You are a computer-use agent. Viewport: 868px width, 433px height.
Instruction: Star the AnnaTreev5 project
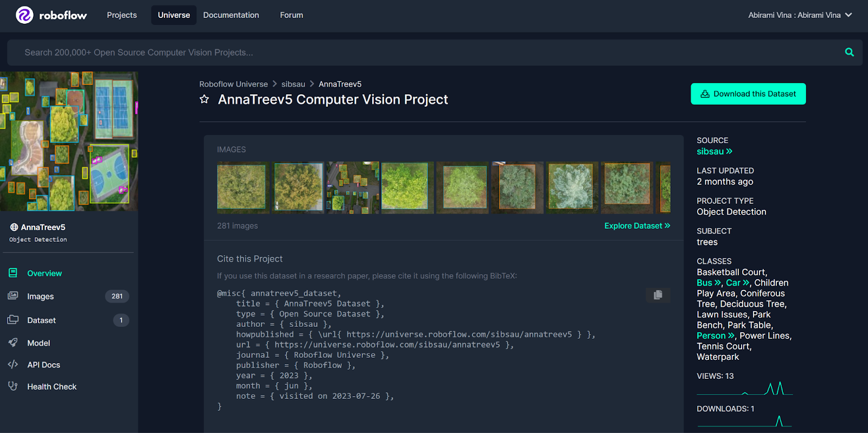204,99
